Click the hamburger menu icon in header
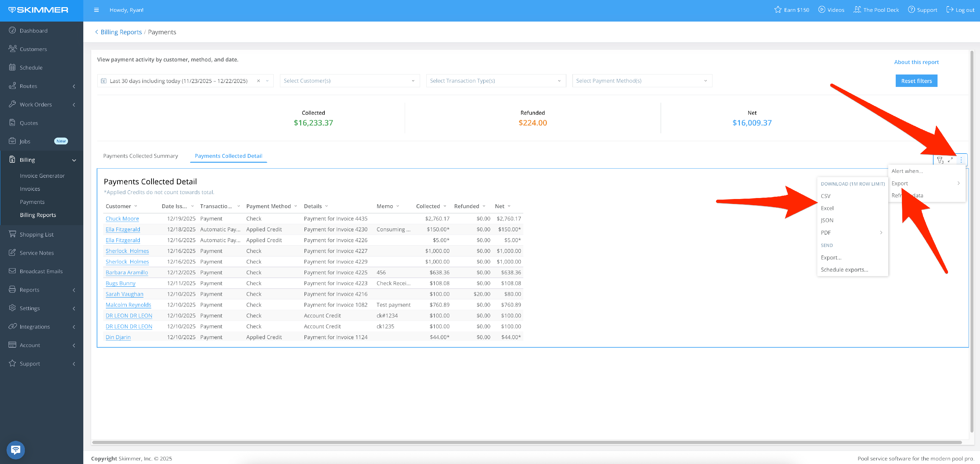Screen dimensions: 980x464 (96, 10)
